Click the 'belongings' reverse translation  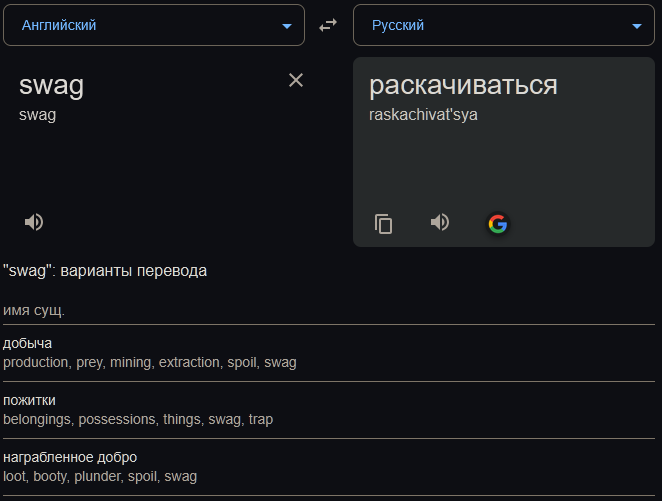click(x=37, y=419)
